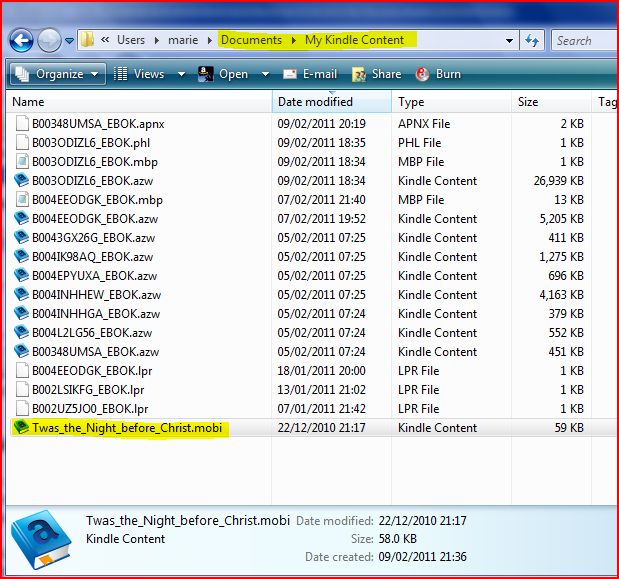Select file name Twas_the_Night_before_Christ.mobi in list
Screen dimensions: 619x579
click(127, 427)
